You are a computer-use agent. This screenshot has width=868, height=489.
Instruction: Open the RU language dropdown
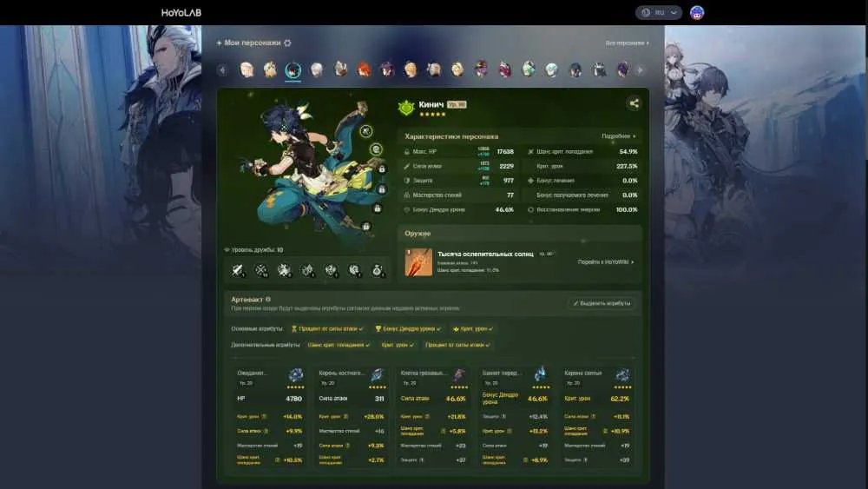pyautogui.click(x=659, y=13)
